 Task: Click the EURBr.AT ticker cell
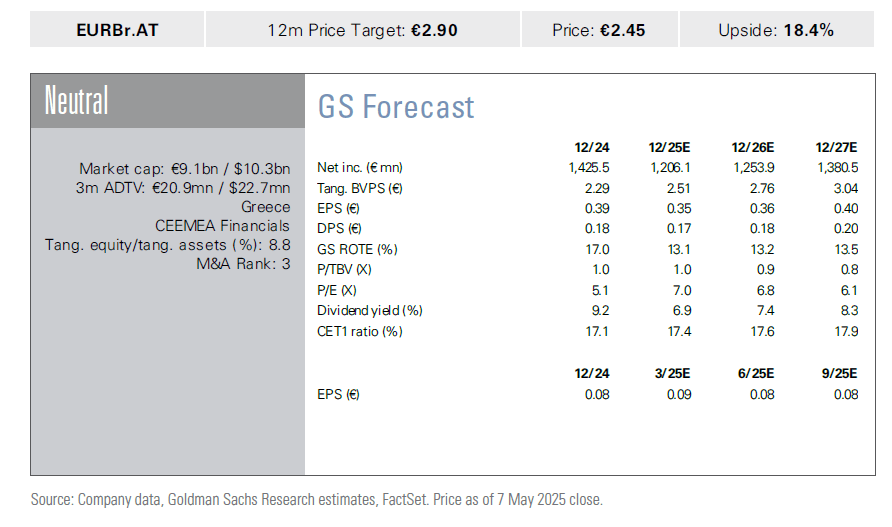[117, 30]
